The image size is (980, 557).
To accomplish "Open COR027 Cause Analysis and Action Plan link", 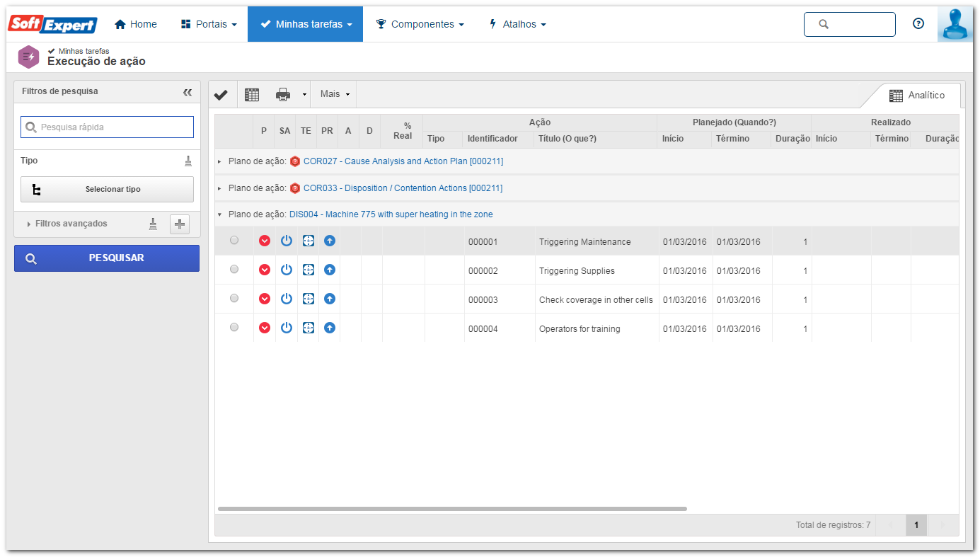I will 403,161.
